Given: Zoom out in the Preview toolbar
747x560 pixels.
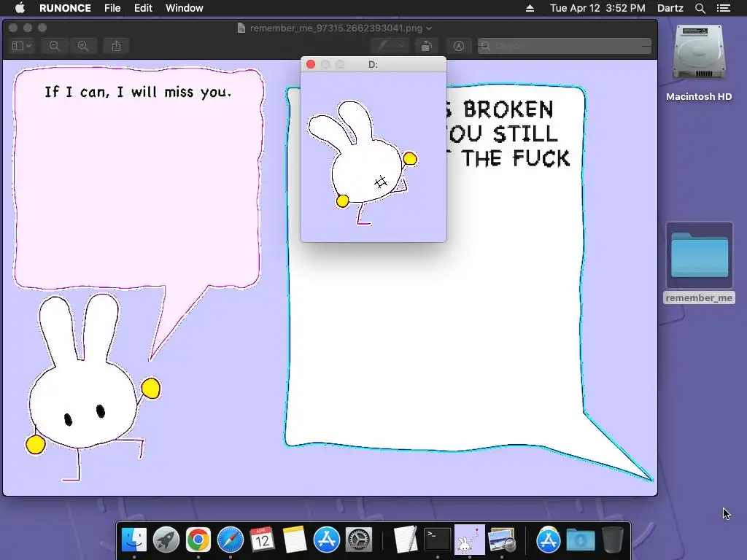Looking at the screenshot, I should [x=54, y=46].
